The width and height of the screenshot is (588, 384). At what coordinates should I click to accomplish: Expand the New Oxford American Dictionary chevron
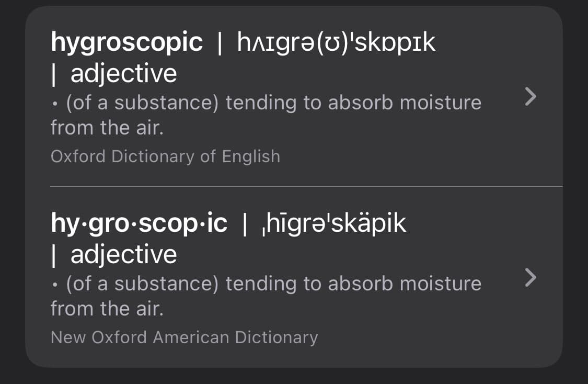tap(530, 278)
